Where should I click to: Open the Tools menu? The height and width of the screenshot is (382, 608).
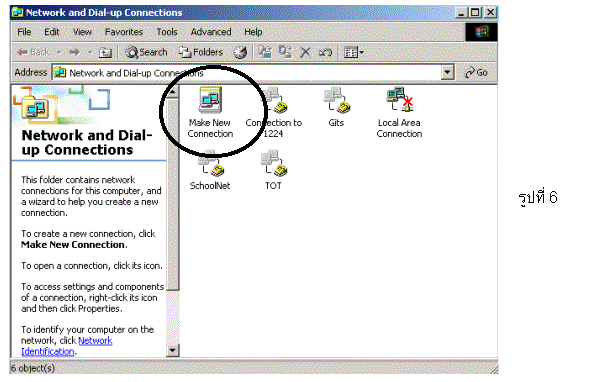tap(167, 32)
